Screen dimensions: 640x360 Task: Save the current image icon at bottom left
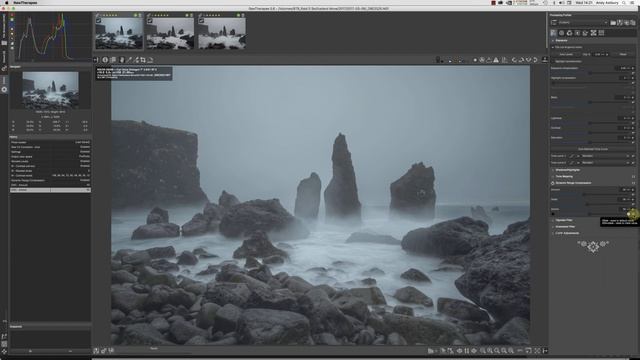tap(96, 350)
